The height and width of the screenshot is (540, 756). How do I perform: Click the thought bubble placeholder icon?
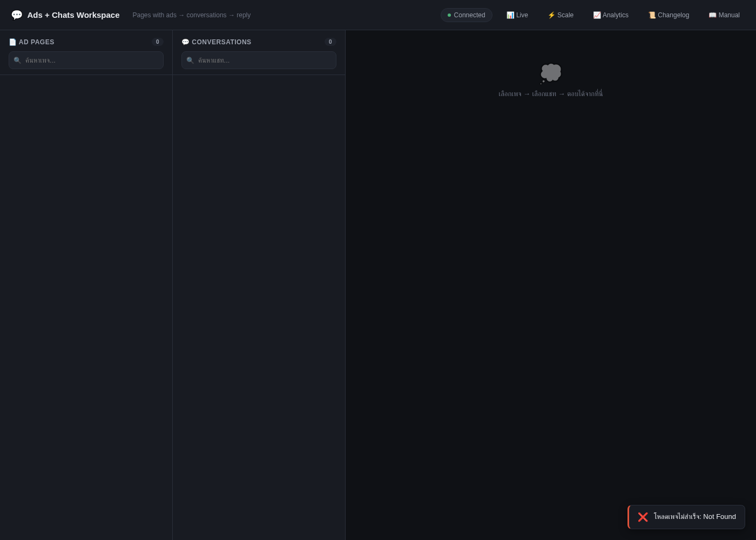pyautogui.click(x=551, y=73)
